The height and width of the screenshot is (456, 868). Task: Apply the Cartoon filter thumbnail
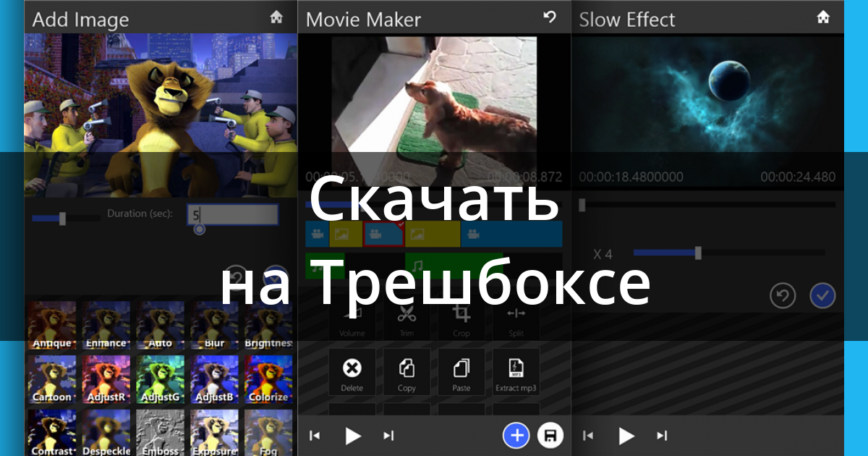[x=52, y=379]
